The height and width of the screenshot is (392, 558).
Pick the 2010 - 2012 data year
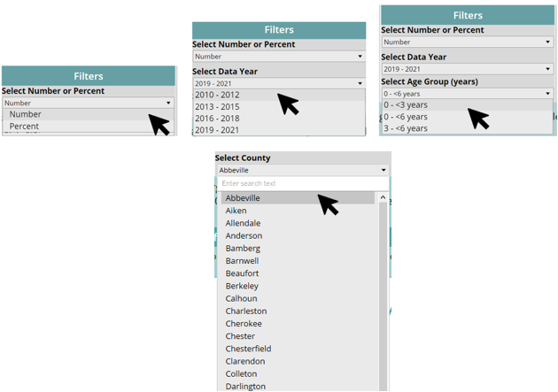[x=217, y=95]
